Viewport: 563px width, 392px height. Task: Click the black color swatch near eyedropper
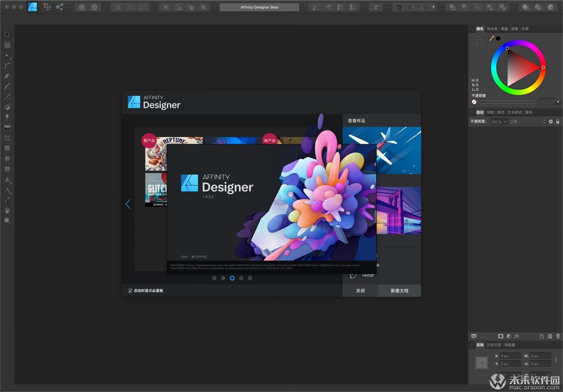pos(498,38)
